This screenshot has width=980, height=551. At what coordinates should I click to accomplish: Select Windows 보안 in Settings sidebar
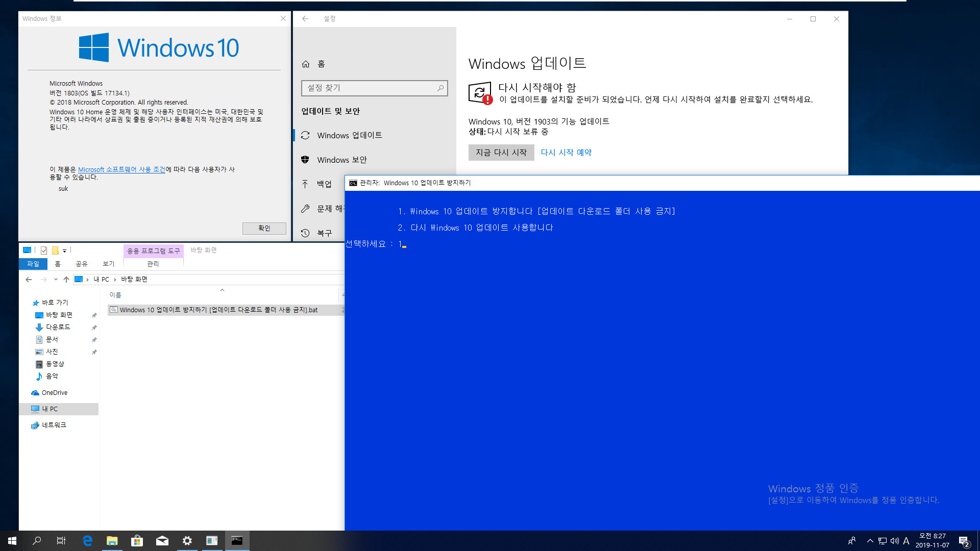342,160
